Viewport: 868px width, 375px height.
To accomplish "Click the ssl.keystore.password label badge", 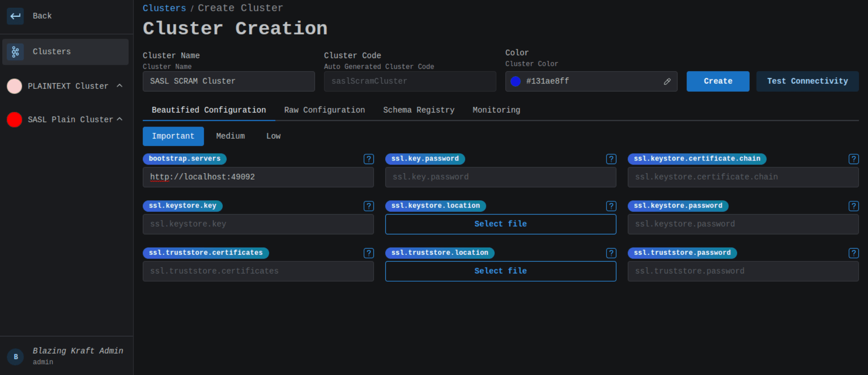I will 678,206.
